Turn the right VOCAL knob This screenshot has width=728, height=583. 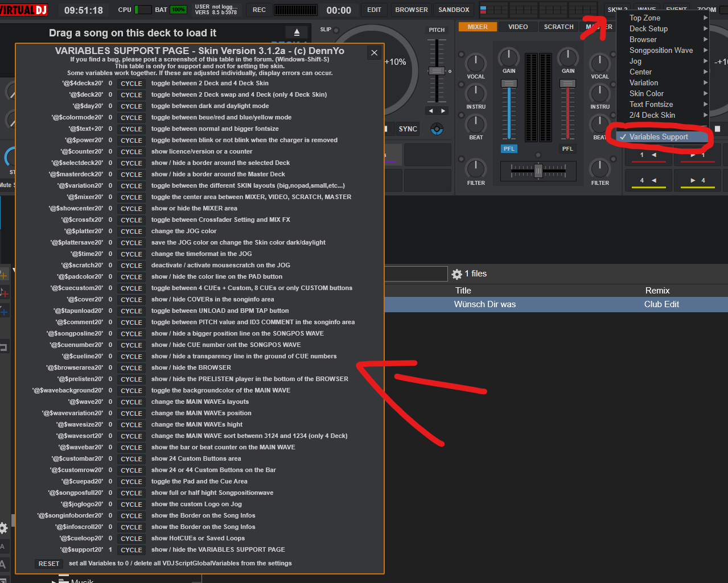coord(600,63)
